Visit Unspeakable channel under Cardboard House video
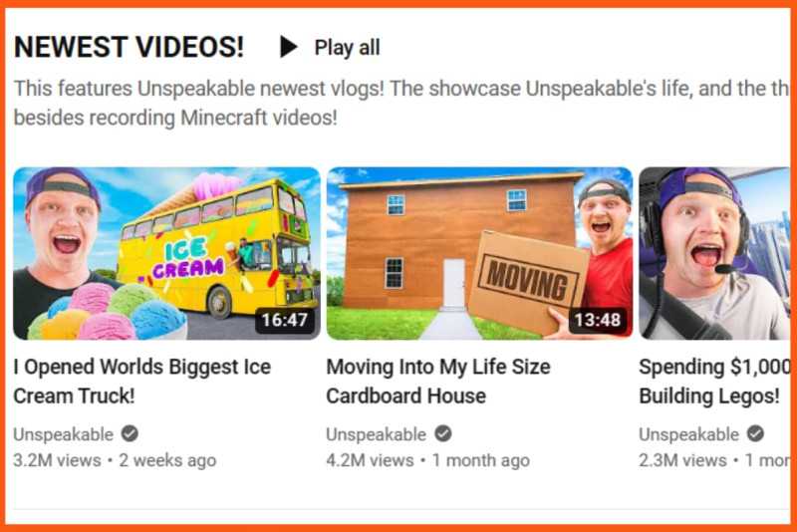 click(x=377, y=434)
